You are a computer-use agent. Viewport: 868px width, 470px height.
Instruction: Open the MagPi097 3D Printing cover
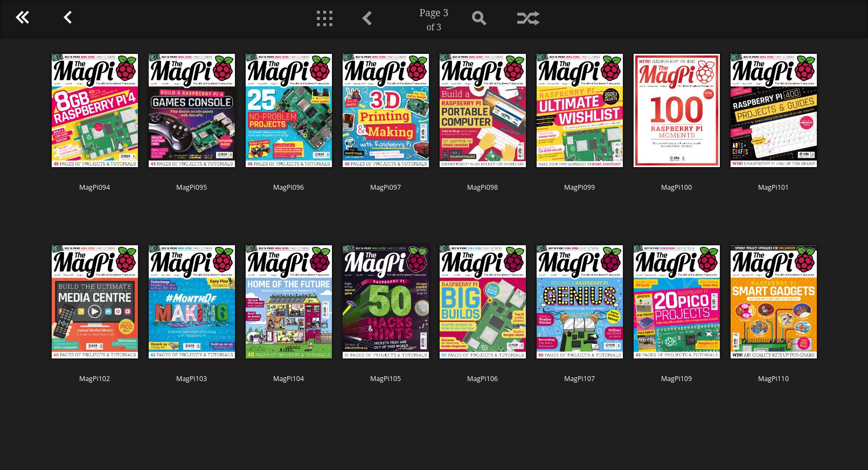pos(386,110)
